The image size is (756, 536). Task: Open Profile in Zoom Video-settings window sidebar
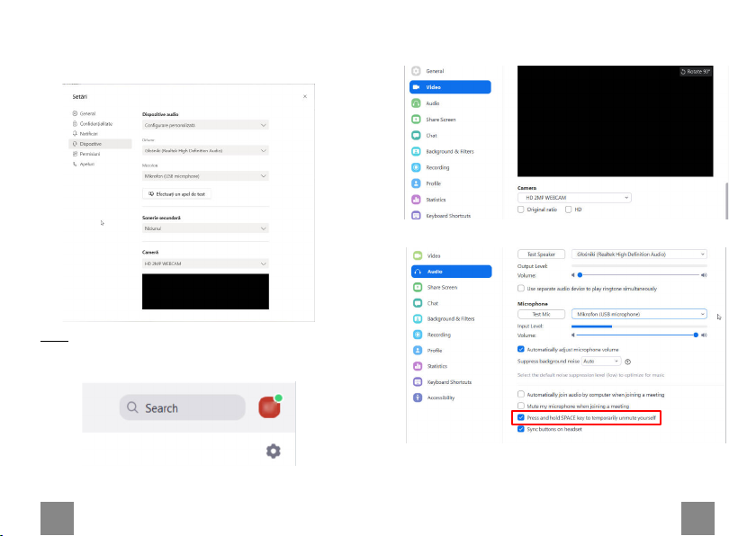point(427,183)
